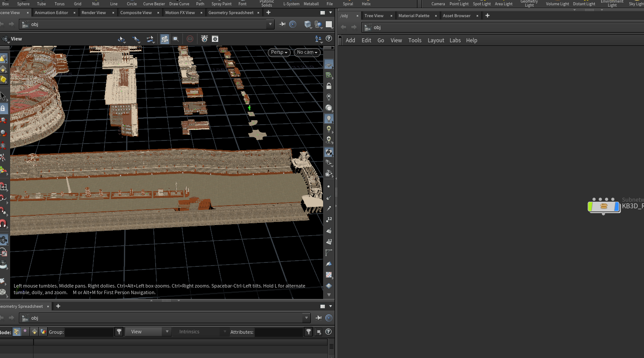Open the Tools menu in network editor
This screenshot has width=644, height=358.
tap(415, 40)
